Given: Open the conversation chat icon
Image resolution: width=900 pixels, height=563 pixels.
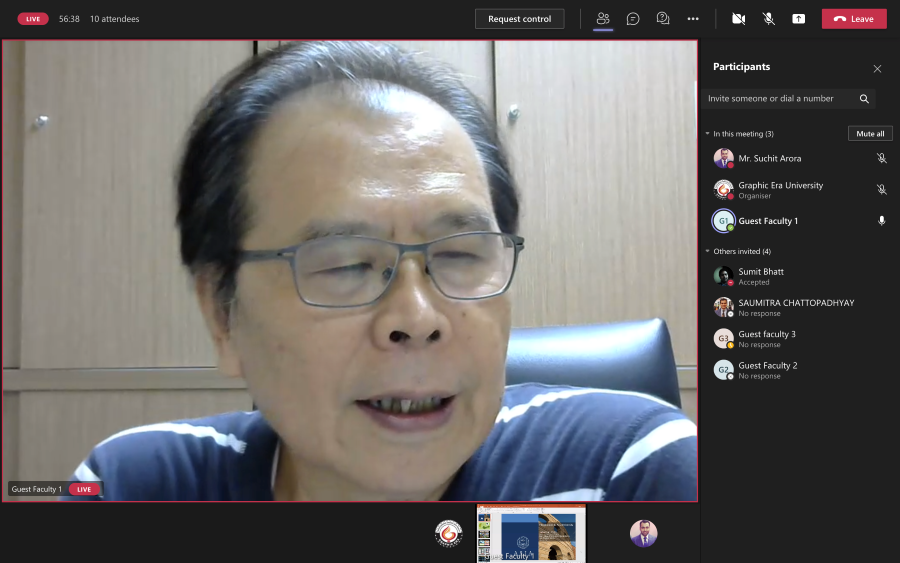Looking at the screenshot, I should pos(633,18).
